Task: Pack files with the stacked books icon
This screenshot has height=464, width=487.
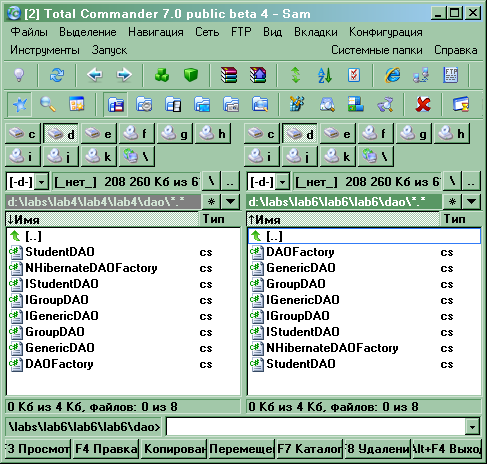Action: click(x=229, y=75)
